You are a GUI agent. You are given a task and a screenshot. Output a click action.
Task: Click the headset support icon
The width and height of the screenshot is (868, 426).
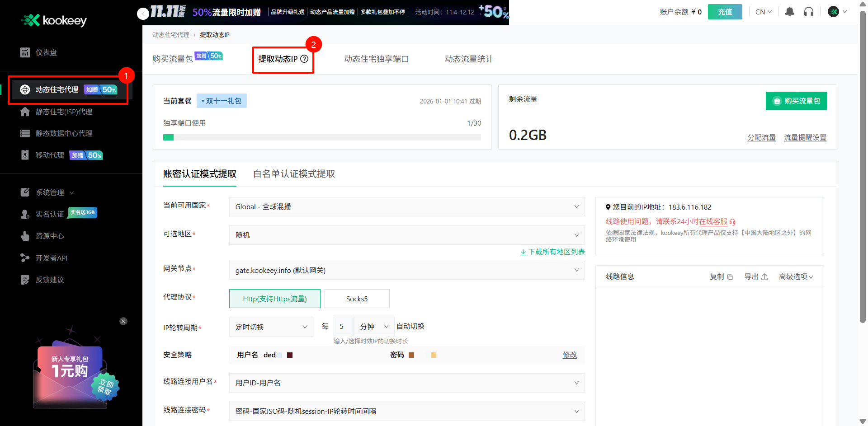click(x=809, y=12)
